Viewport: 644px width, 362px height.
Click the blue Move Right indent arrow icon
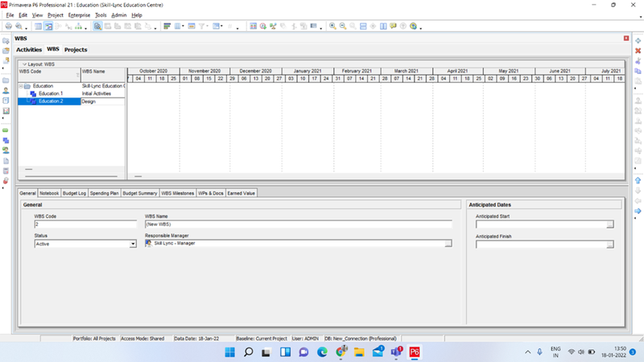click(638, 211)
